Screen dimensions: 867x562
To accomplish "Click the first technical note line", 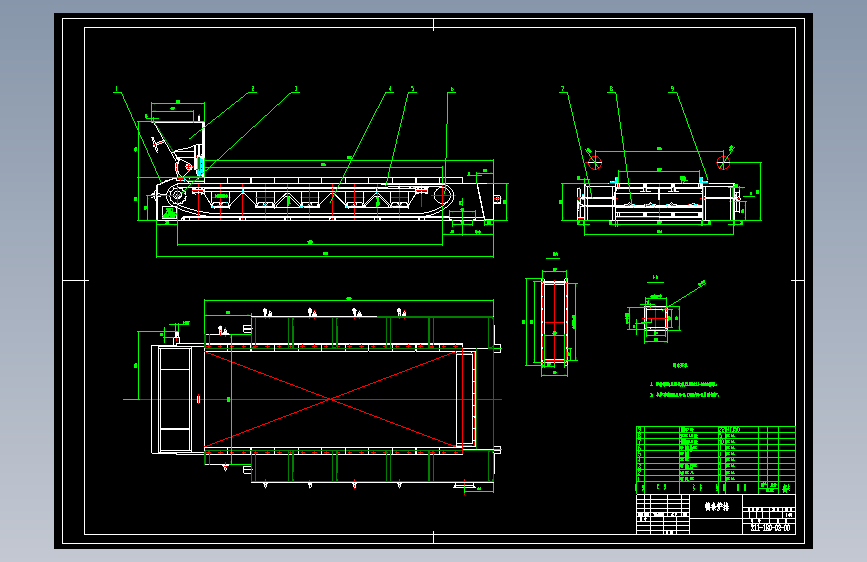I will 683,384.
